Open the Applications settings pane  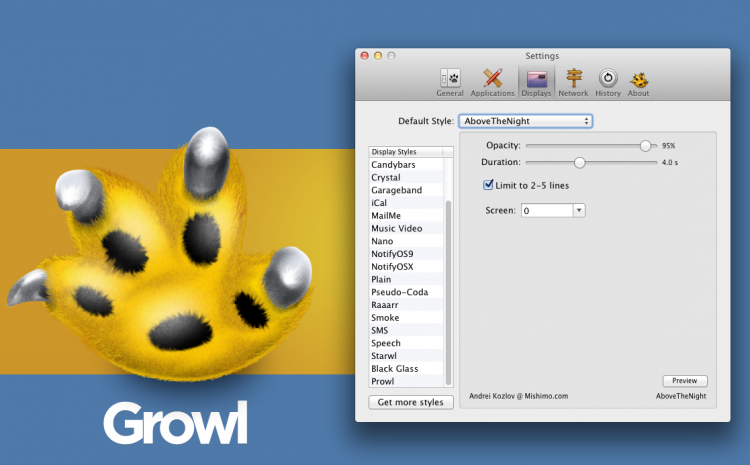point(492,82)
